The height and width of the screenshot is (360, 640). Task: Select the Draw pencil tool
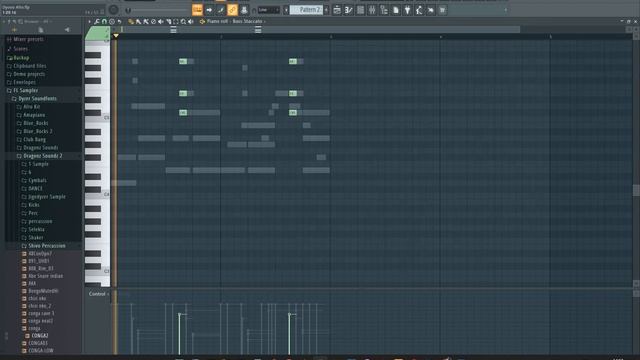point(131,21)
